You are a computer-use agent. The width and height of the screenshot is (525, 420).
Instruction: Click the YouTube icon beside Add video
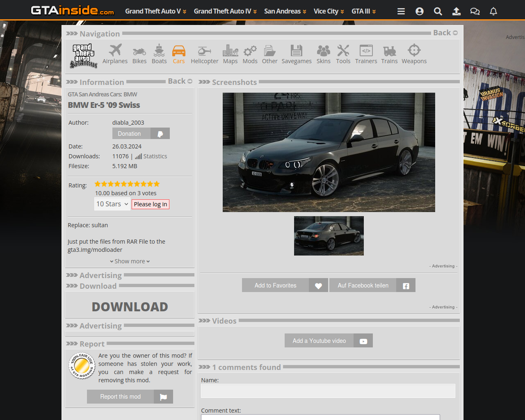[363, 341]
